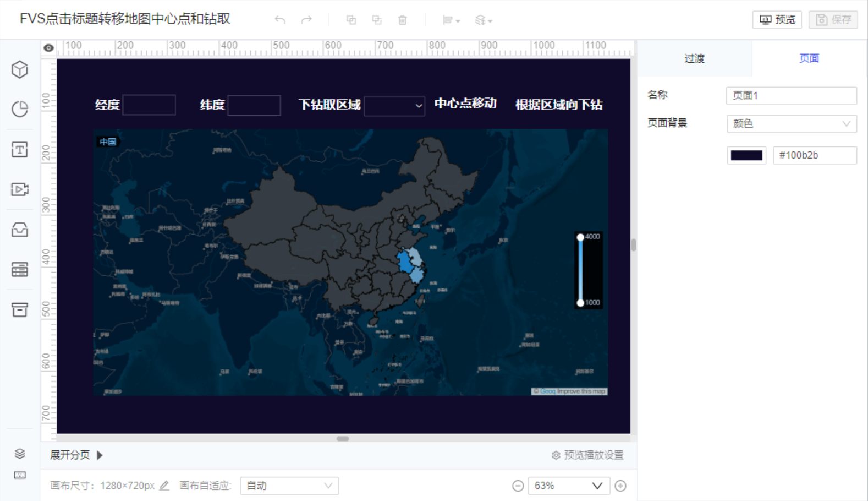Click the pencil icon to edit canvas size
This screenshot has height=501, width=868.
164,486
